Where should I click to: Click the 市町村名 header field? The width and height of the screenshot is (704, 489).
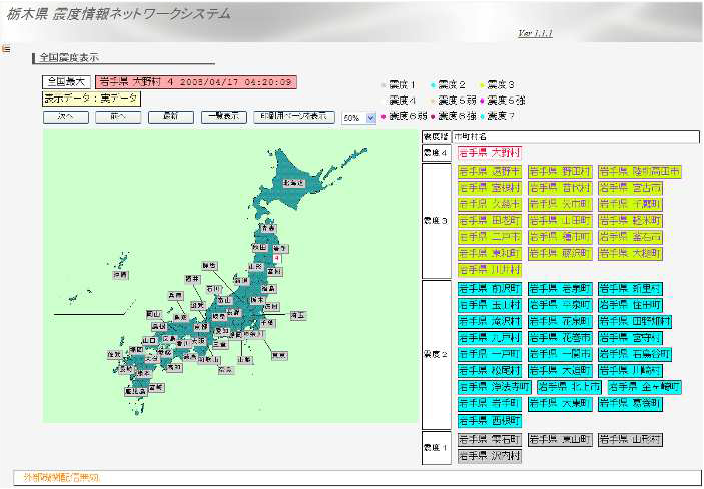(576, 137)
